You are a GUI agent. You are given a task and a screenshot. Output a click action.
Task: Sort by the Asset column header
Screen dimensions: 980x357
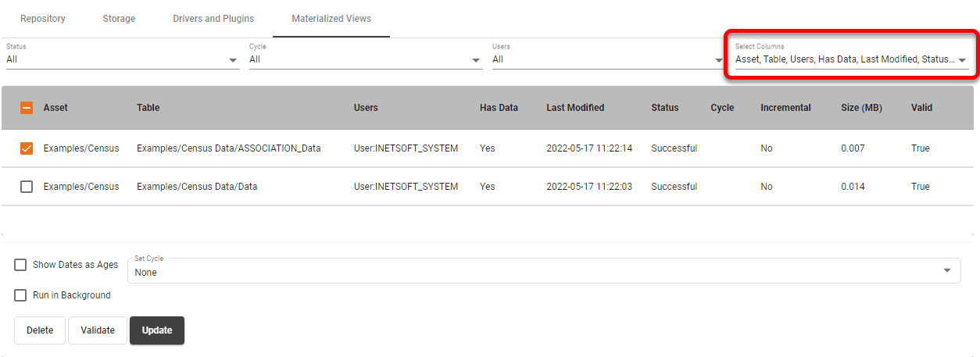tap(55, 108)
